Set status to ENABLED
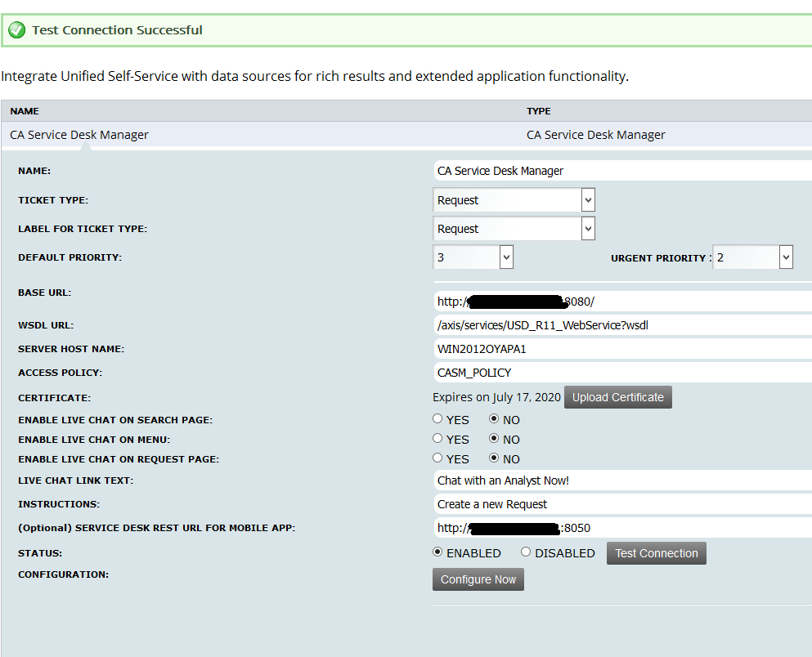The width and height of the screenshot is (812, 657). [437, 552]
